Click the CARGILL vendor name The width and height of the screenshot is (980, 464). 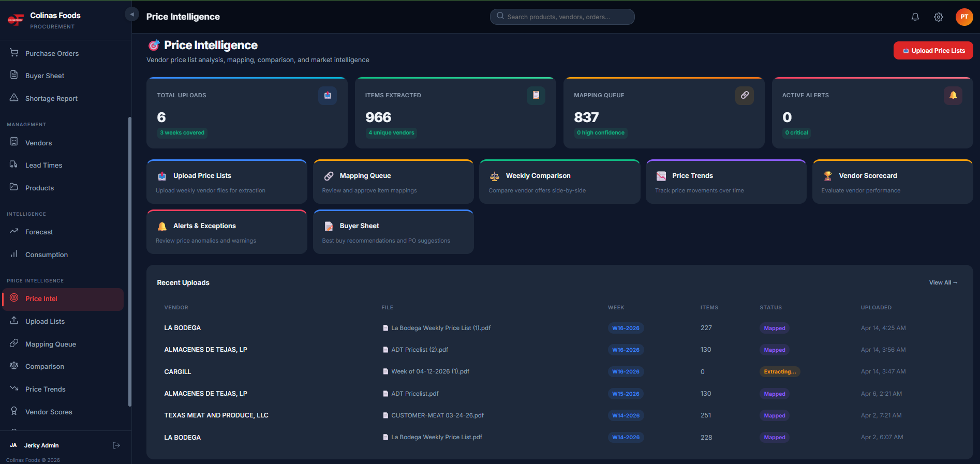point(177,372)
